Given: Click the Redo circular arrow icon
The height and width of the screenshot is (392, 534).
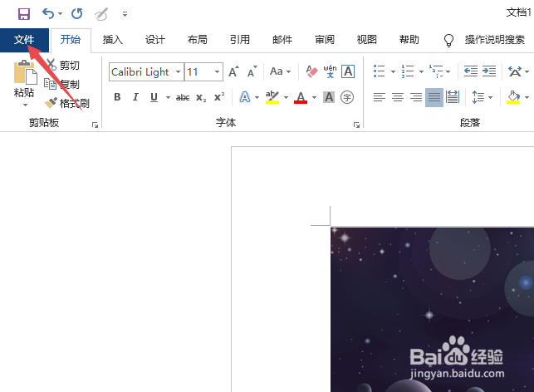Looking at the screenshot, I should coord(77,14).
